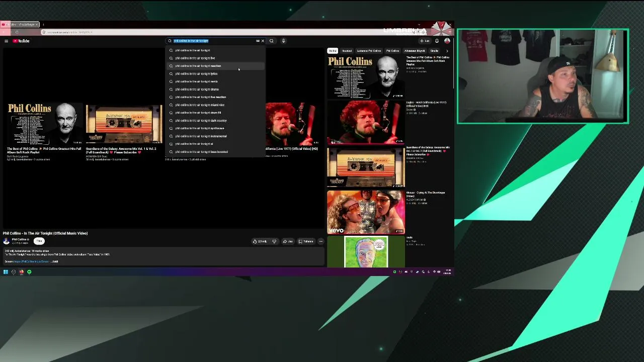
Task: Select suggestion ending in 'tonight remix'
Action: (215, 81)
